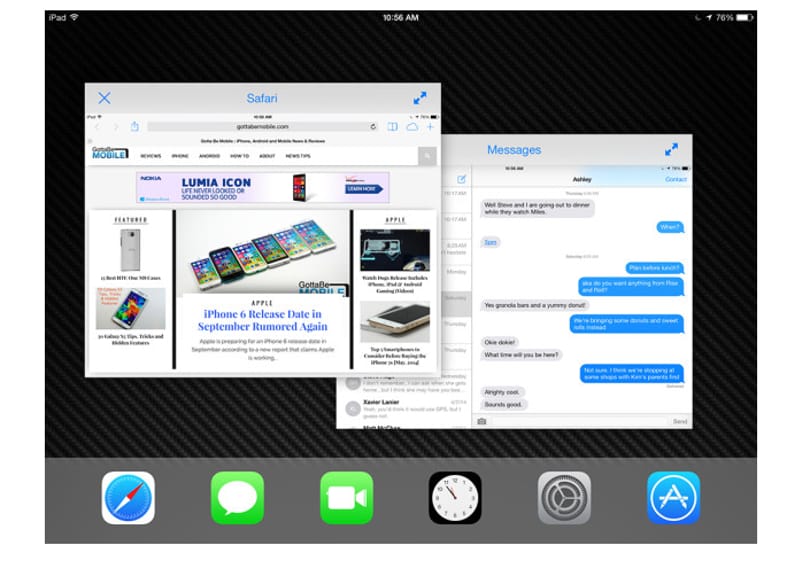Viewport: 810px width, 561px height.
Task: Launch FaceTime from the dock
Action: point(347,497)
